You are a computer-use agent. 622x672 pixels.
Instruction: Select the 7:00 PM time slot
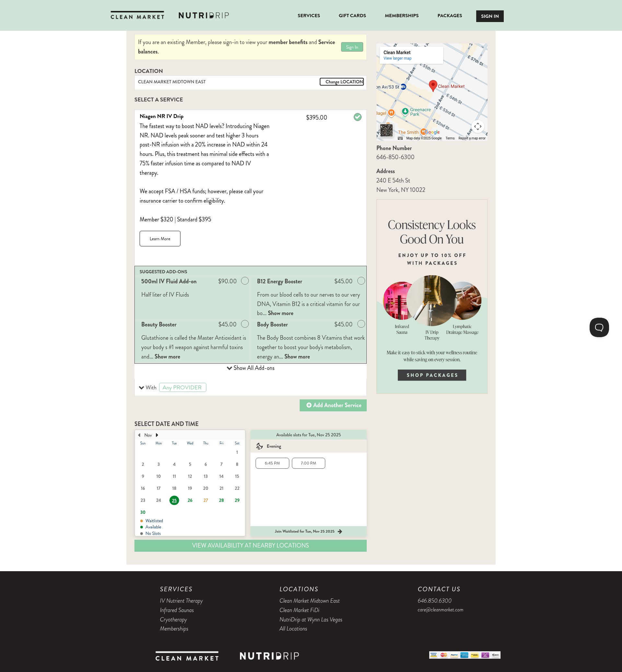(x=308, y=464)
